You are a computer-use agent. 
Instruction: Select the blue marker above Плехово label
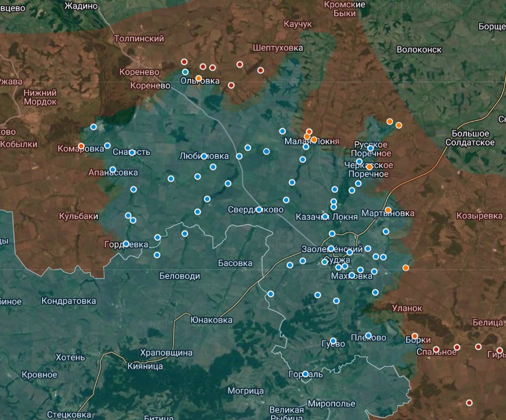tap(368, 336)
